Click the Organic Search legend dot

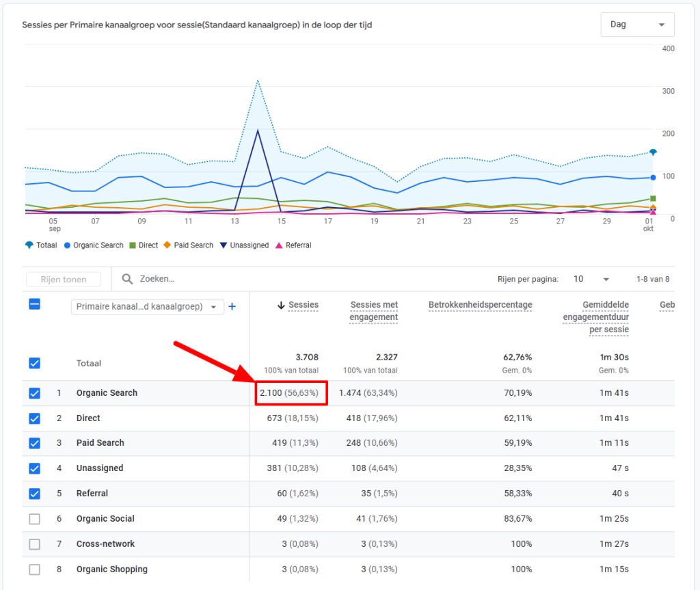click(x=68, y=245)
